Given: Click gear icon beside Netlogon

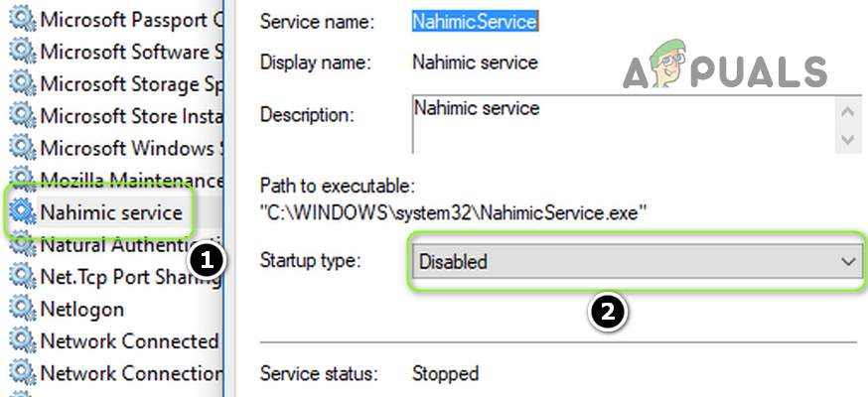Looking at the screenshot, I should pos(22,309).
